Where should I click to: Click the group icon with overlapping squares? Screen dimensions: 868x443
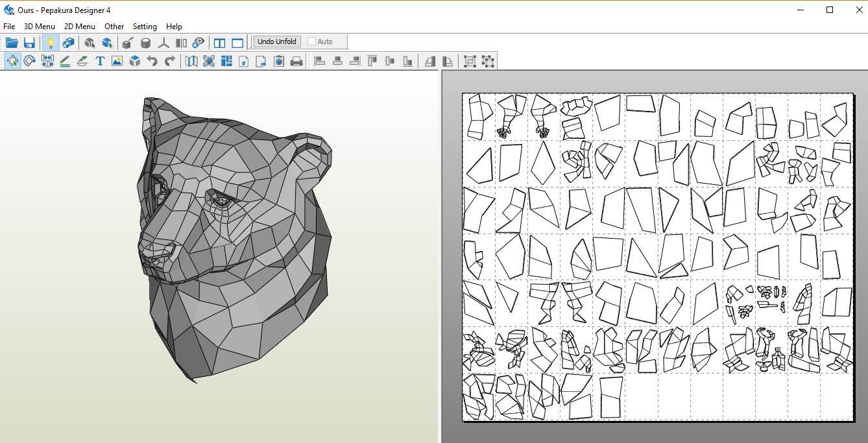pyautogui.click(x=470, y=61)
